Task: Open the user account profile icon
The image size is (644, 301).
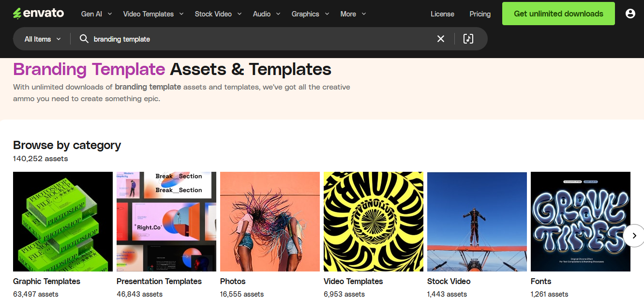Action: tap(630, 14)
